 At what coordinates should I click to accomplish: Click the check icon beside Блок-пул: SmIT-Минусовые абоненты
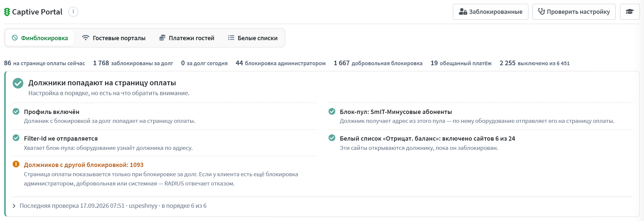point(332,111)
